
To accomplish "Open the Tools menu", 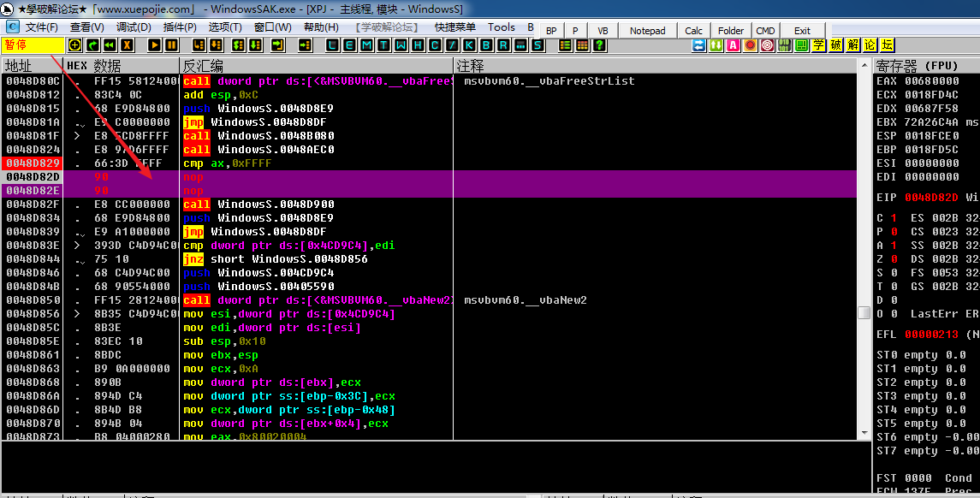I will point(502,27).
